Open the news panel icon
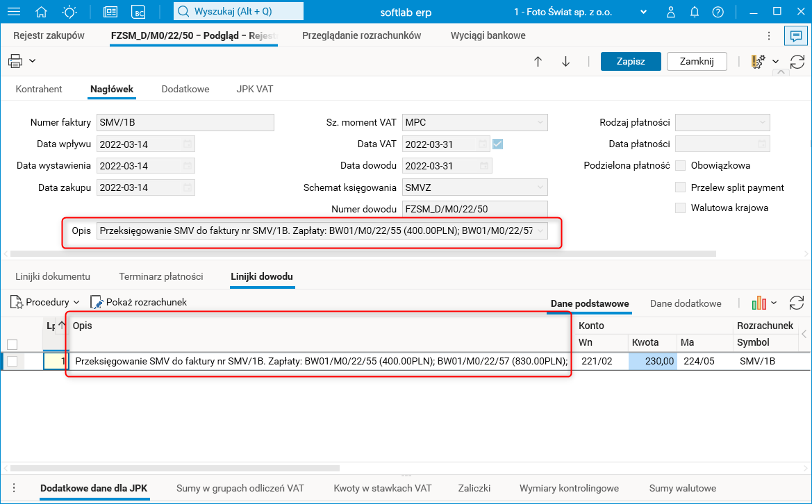812x504 pixels. (x=110, y=11)
